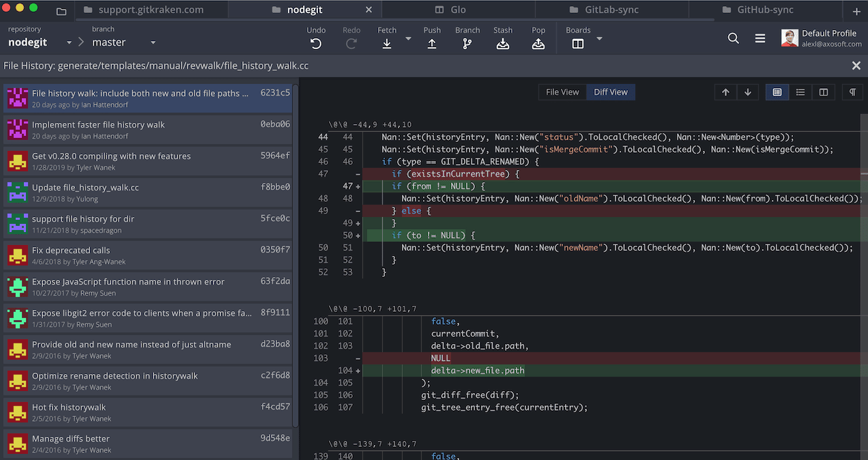Click the Undo icon in toolbar
The width and height of the screenshot is (868, 460).
[315, 43]
